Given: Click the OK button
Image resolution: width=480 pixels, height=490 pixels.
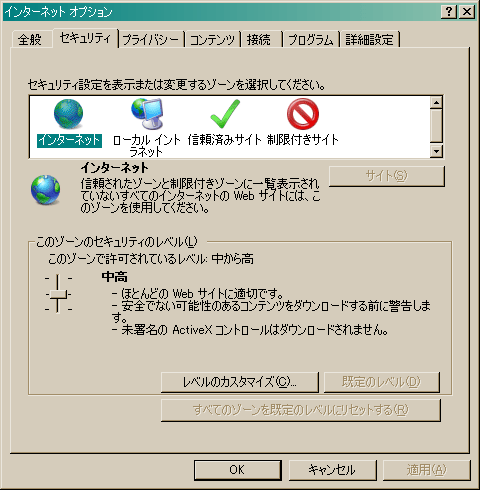Looking at the screenshot, I should pos(238,470).
